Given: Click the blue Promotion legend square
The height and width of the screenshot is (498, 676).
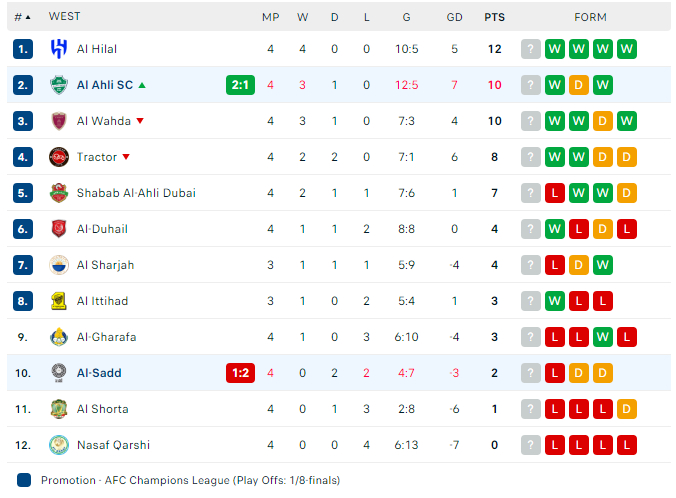Looking at the screenshot, I should pyautogui.click(x=24, y=480).
